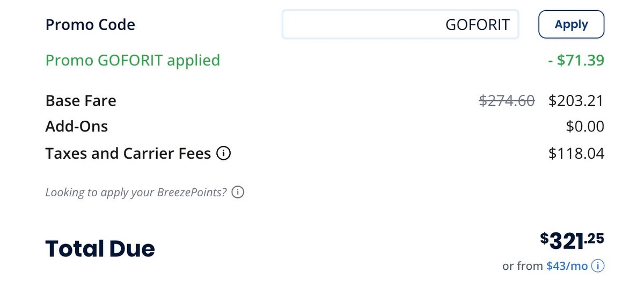Click "Looking to apply your BreezePoints?" text
The width and height of the screenshot is (644, 288).
(136, 192)
